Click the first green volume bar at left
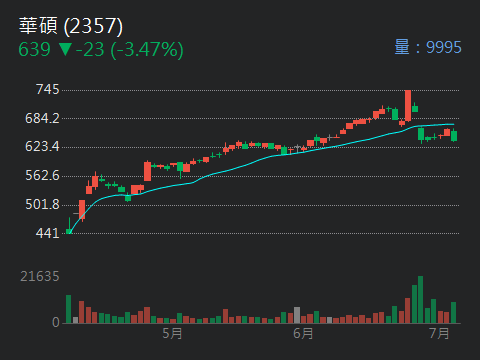The height and width of the screenshot is (360, 480). [x=69, y=309]
